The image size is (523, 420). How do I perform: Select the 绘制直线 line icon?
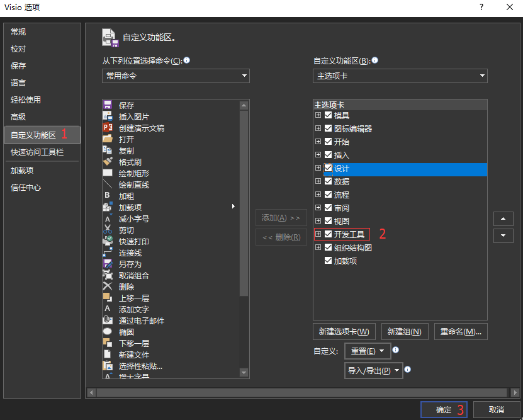108,184
